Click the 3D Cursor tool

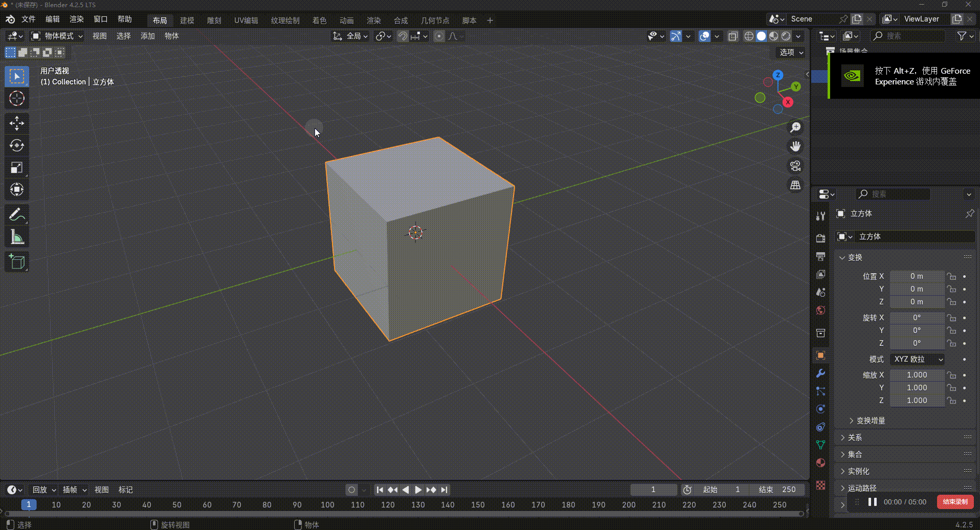(16, 98)
